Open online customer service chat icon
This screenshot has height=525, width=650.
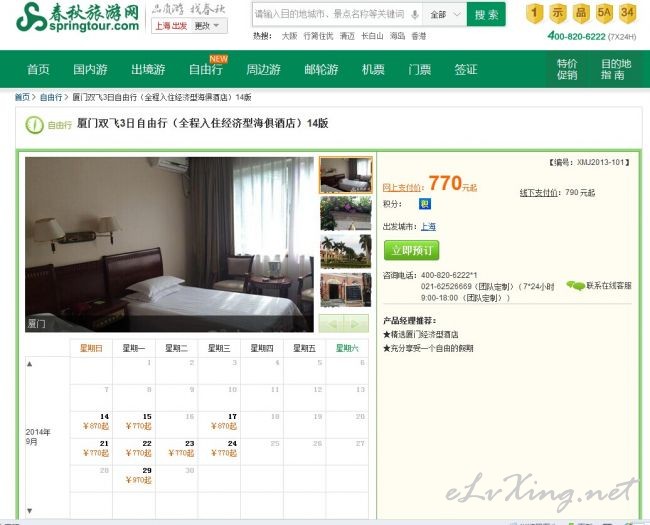575,285
